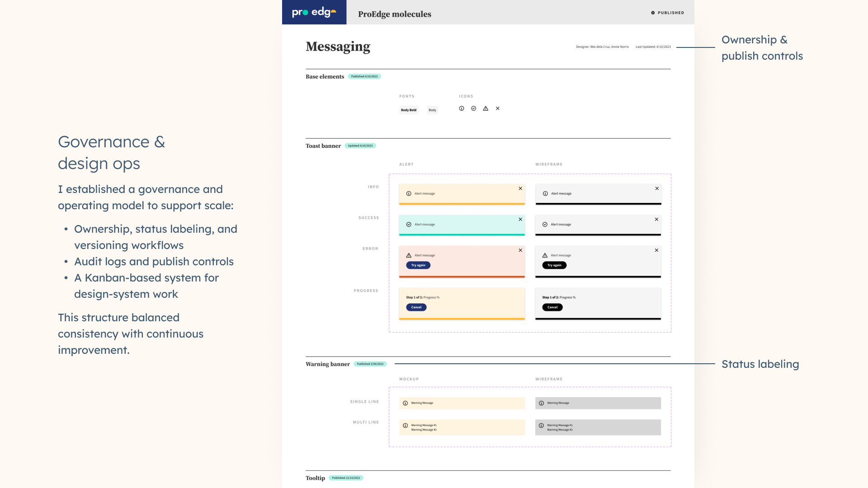Click the info icon under Base elements icons
This screenshot has width=868, height=488.
pyautogui.click(x=462, y=108)
